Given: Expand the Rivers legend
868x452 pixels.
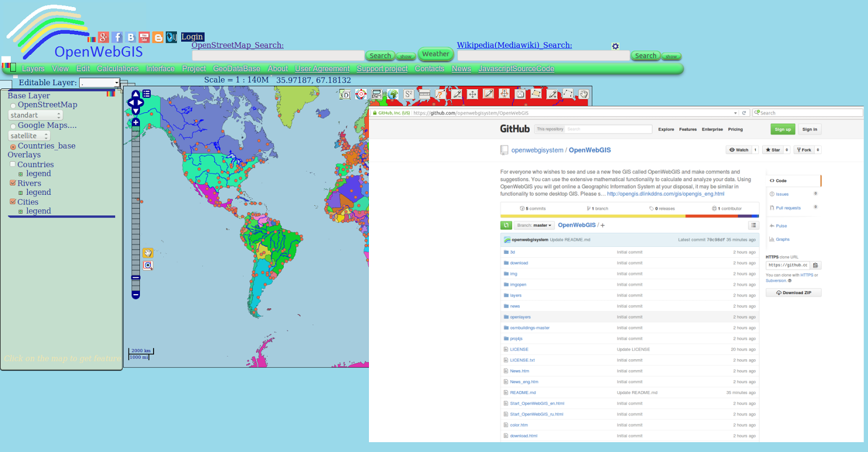Looking at the screenshot, I should 21,193.
